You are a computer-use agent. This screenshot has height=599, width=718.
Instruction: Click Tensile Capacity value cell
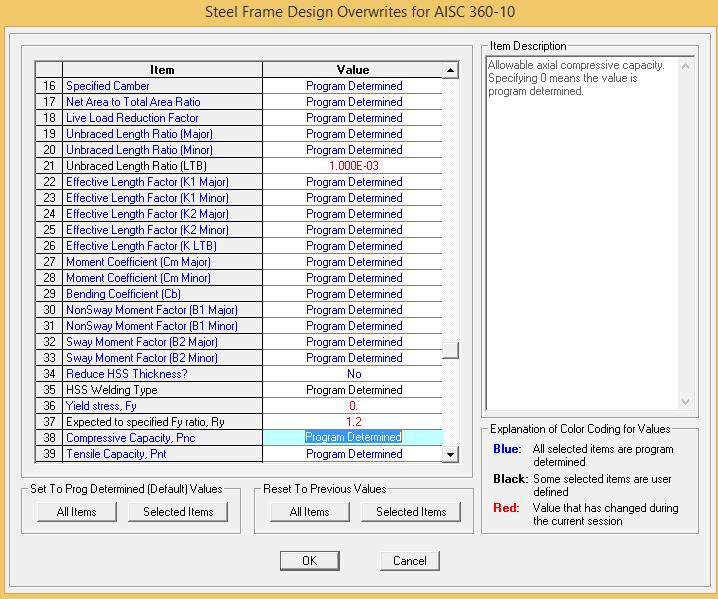(353, 454)
